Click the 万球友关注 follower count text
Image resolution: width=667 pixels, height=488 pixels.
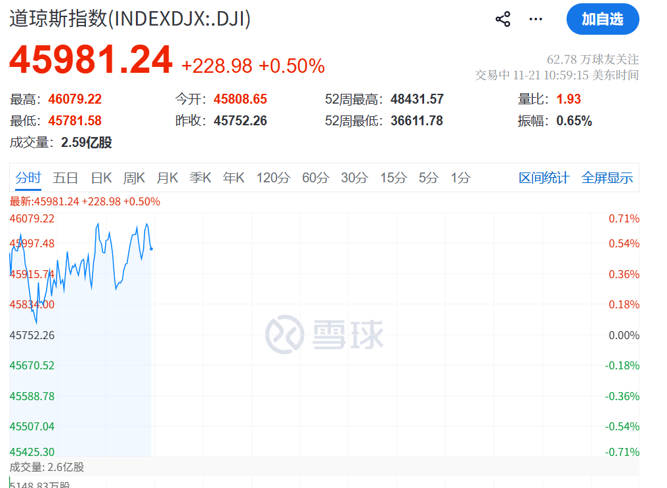(602, 58)
